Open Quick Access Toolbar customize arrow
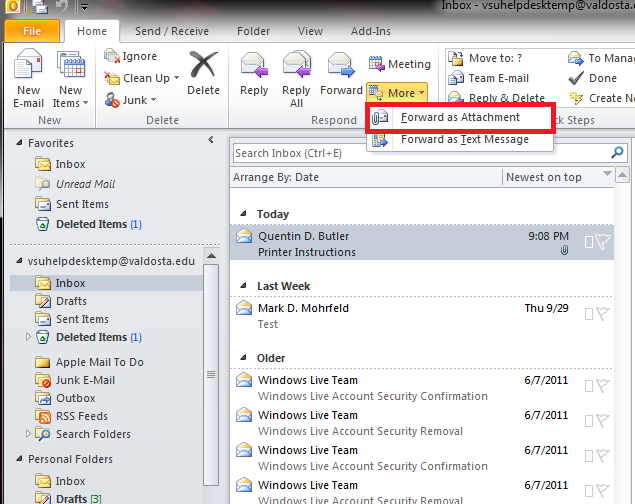Screen dimensions: 635x504 (84, 7)
